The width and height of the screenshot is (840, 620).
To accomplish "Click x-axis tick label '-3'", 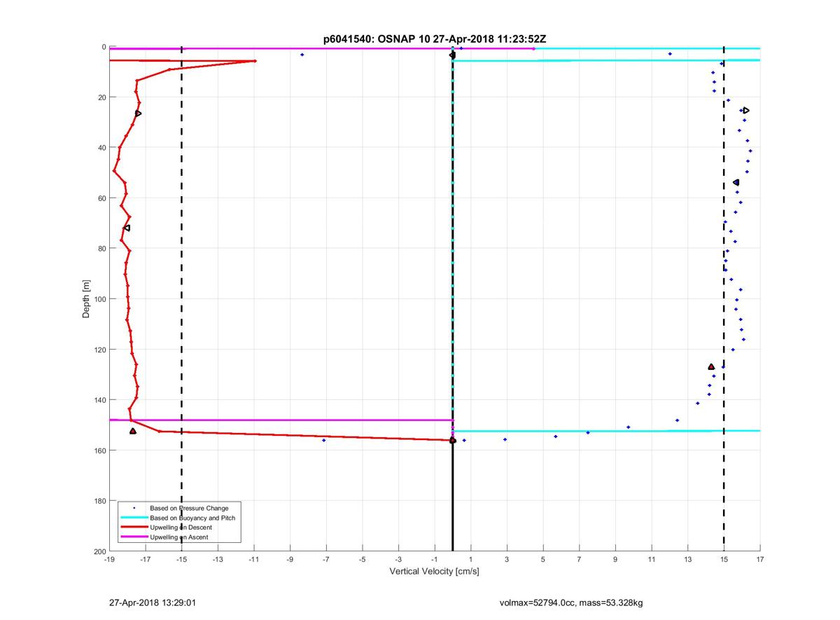I will pyautogui.click(x=398, y=559).
